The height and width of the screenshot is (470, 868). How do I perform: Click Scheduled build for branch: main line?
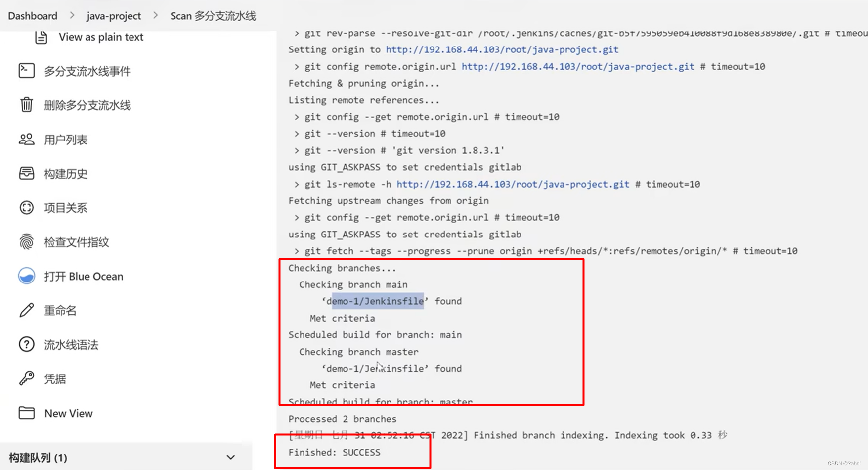click(375, 335)
